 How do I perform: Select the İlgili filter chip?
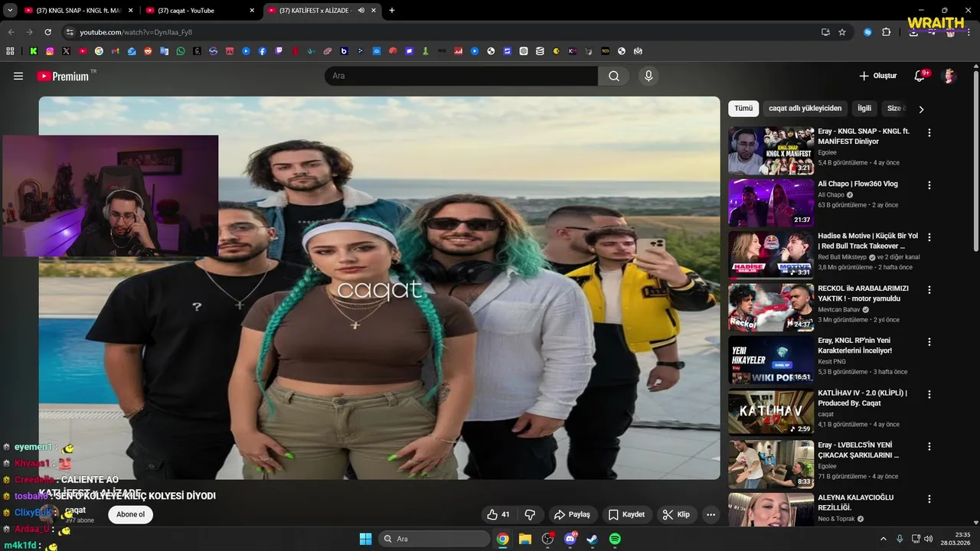864,109
